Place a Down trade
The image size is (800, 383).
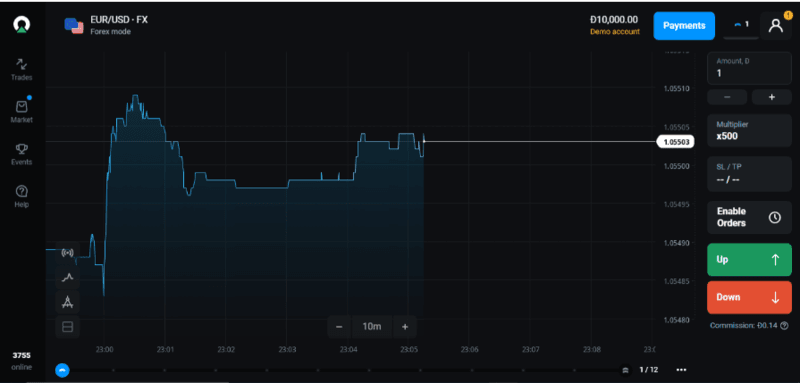(x=749, y=297)
